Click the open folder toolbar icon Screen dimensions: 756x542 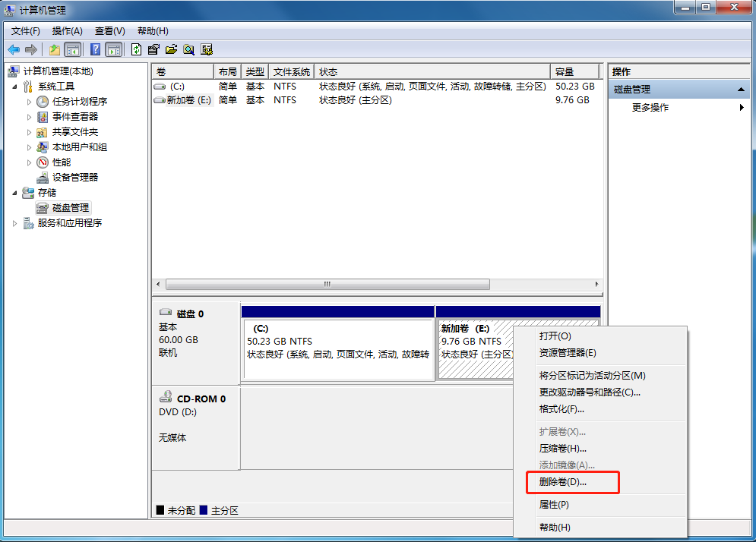pyautogui.click(x=171, y=49)
